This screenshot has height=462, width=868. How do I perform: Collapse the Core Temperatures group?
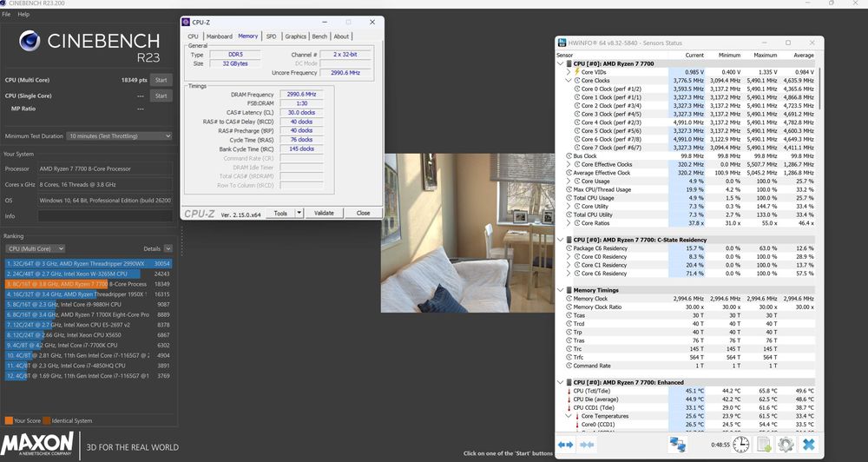tap(569, 416)
